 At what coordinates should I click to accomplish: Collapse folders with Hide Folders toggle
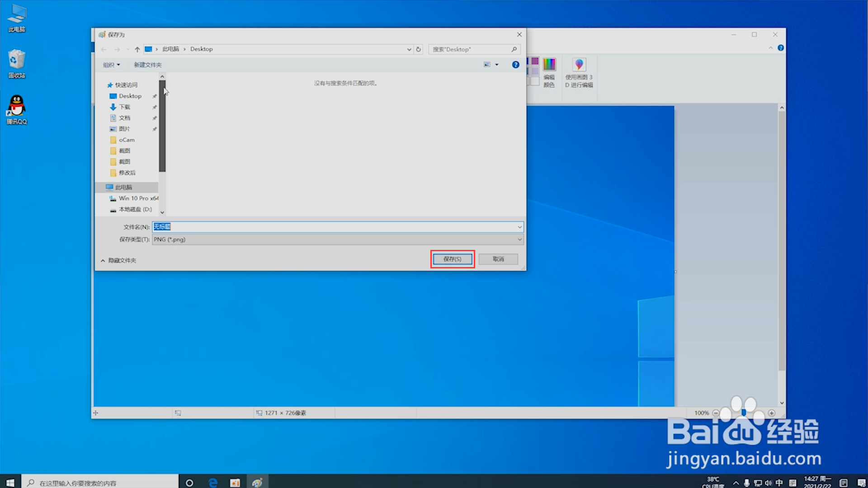click(118, 260)
